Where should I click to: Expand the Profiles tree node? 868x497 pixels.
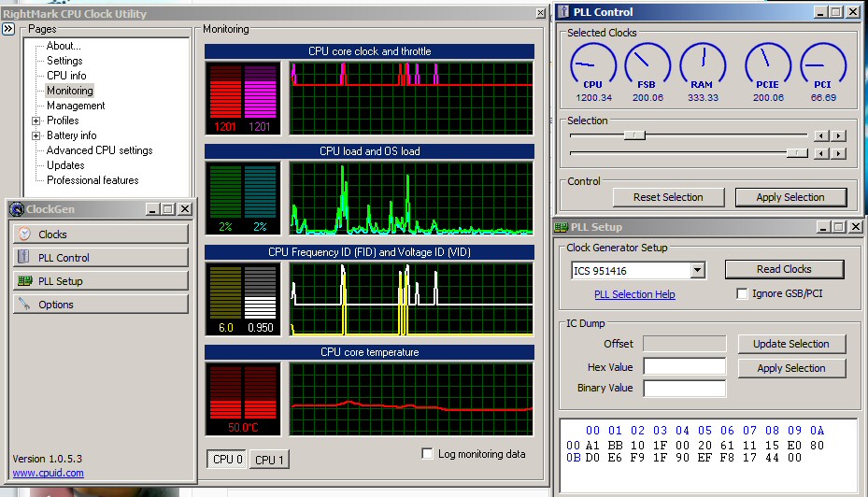[x=36, y=121]
